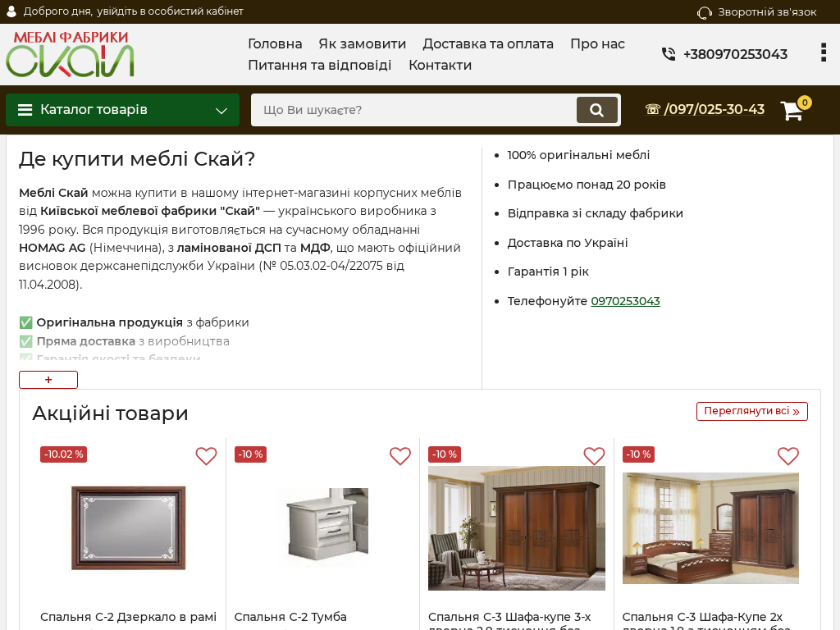Click the headset feedback icon
This screenshot has height=630, width=840.
[705, 12]
